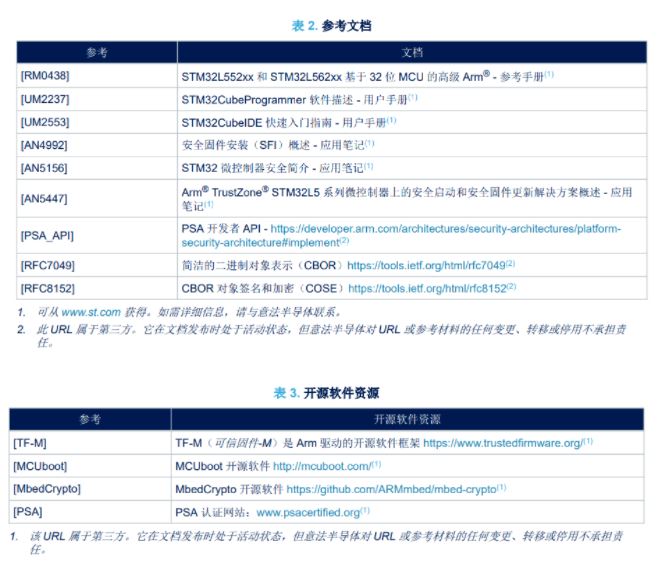This screenshot has width=657, height=569.
Task: Click the 表 3. 开源软件资源 table title
Action: (326, 393)
